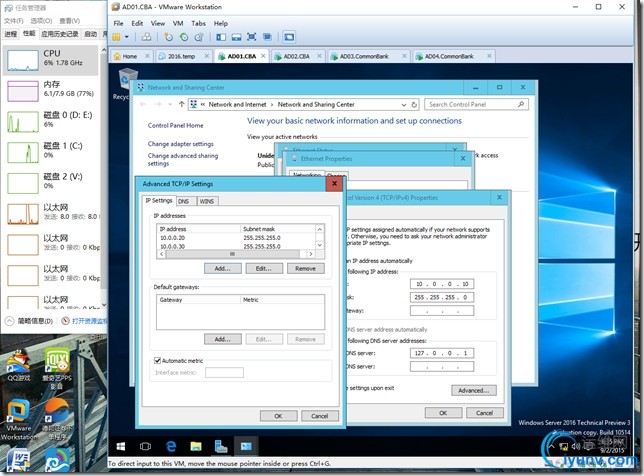Click Cancel in IPv4 Properties dialog
This screenshot has width=644, height=476.
pyautogui.click(x=485, y=413)
